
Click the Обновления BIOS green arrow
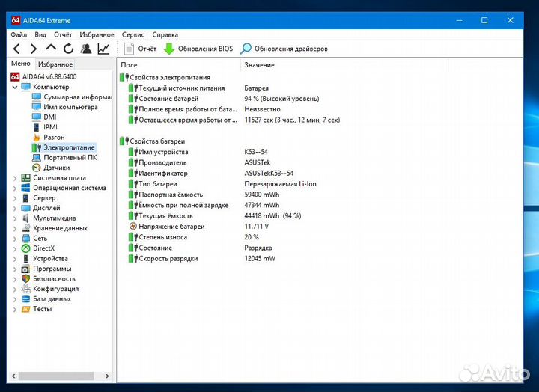click(x=169, y=49)
